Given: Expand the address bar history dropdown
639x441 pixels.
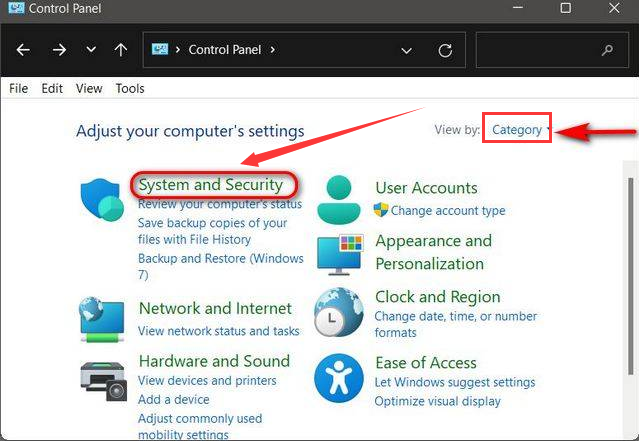Looking at the screenshot, I should tap(406, 49).
